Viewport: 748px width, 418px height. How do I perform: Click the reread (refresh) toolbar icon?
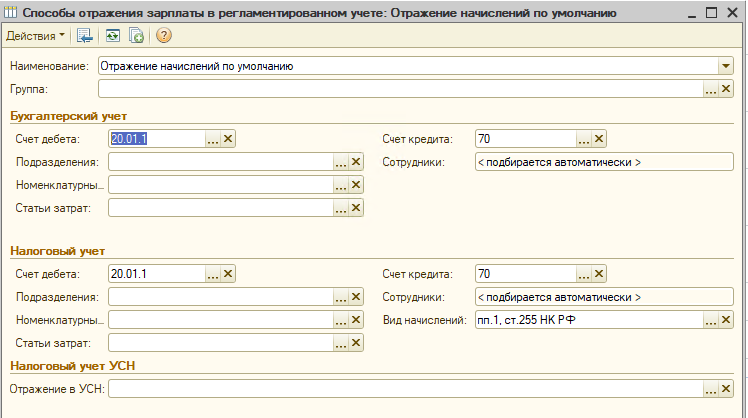[111, 35]
